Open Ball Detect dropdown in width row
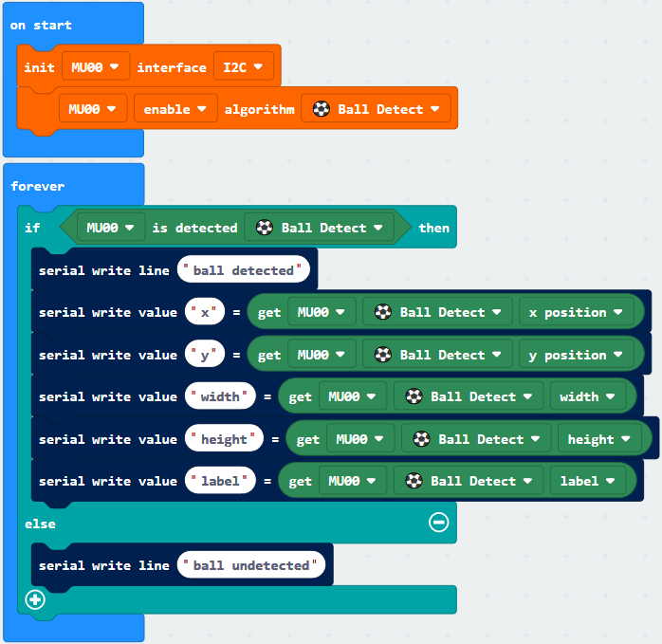The width and height of the screenshot is (662, 644). click(469, 396)
